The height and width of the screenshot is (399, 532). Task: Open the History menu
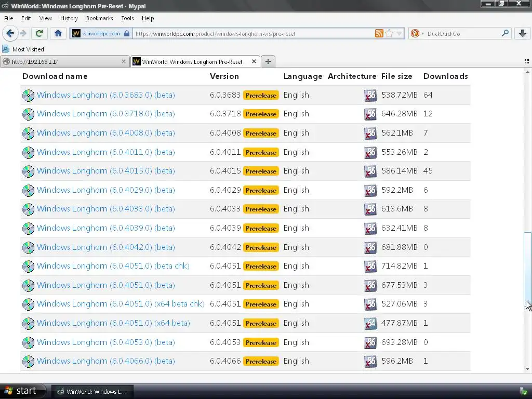click(x=69, y=18)
